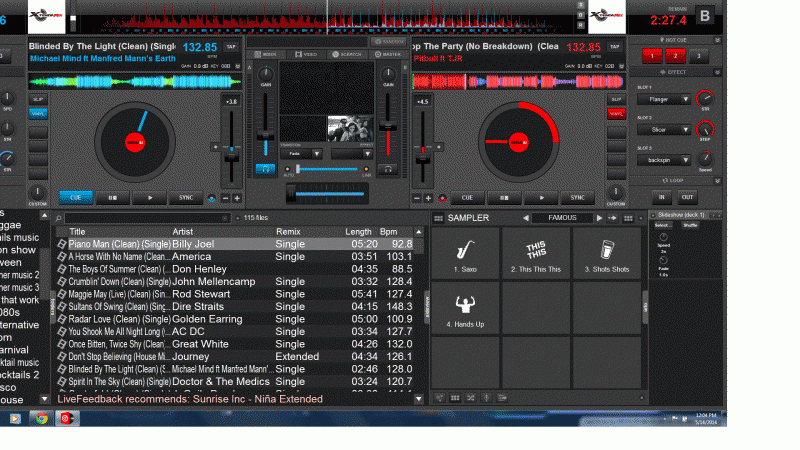Start playback on the left deck
Screen dimensions: 800x450
pyautogui.click(x=149, y=197)
